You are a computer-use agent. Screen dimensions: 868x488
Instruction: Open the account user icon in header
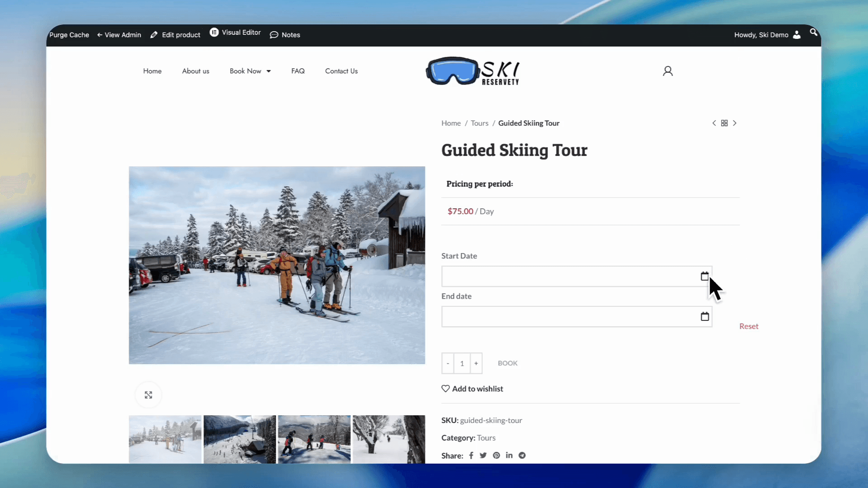668,71
